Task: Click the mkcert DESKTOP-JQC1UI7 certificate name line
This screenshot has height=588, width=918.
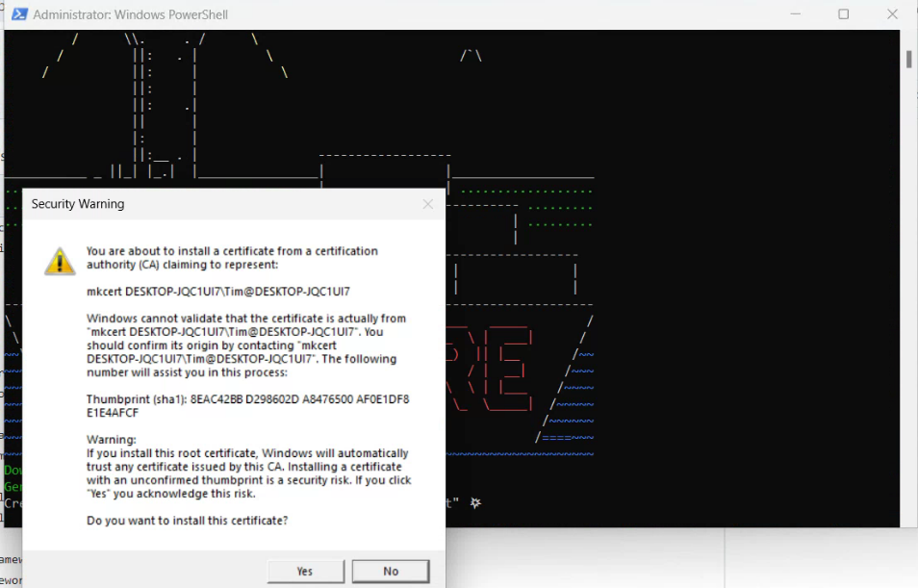Action: 217,291
